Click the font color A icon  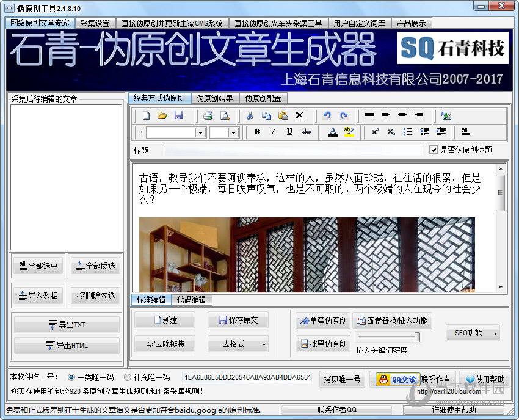click(333, 132)
